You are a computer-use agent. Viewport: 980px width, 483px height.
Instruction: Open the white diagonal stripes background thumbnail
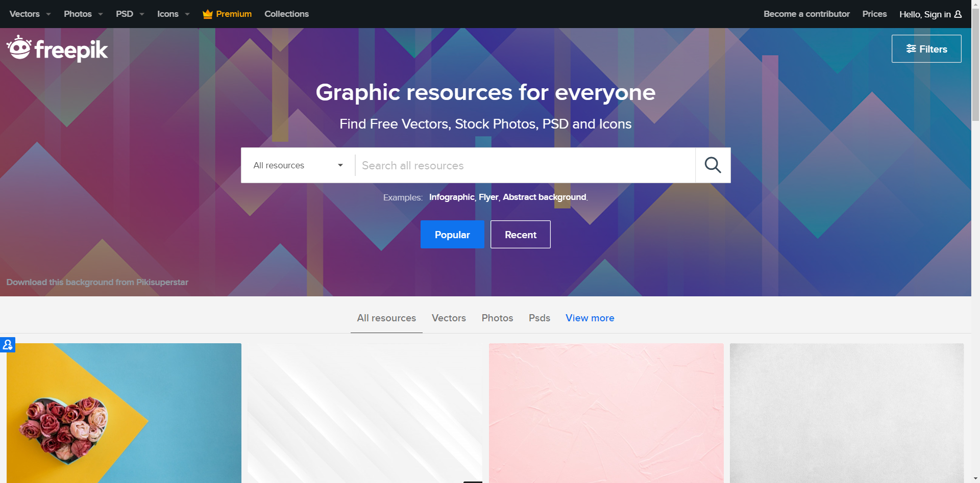(x=365, y=413)
